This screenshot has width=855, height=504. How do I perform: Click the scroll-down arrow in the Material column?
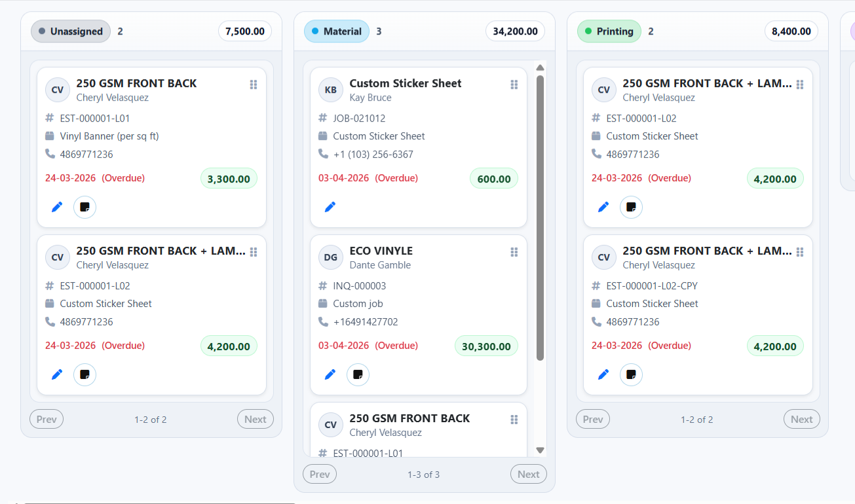(541, 450)
